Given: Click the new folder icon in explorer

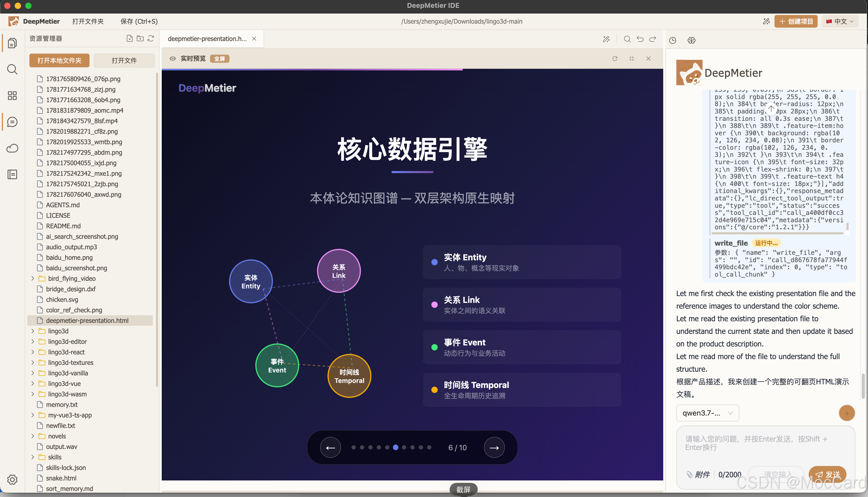Looking at the screenshot, I should coord(140,38).
